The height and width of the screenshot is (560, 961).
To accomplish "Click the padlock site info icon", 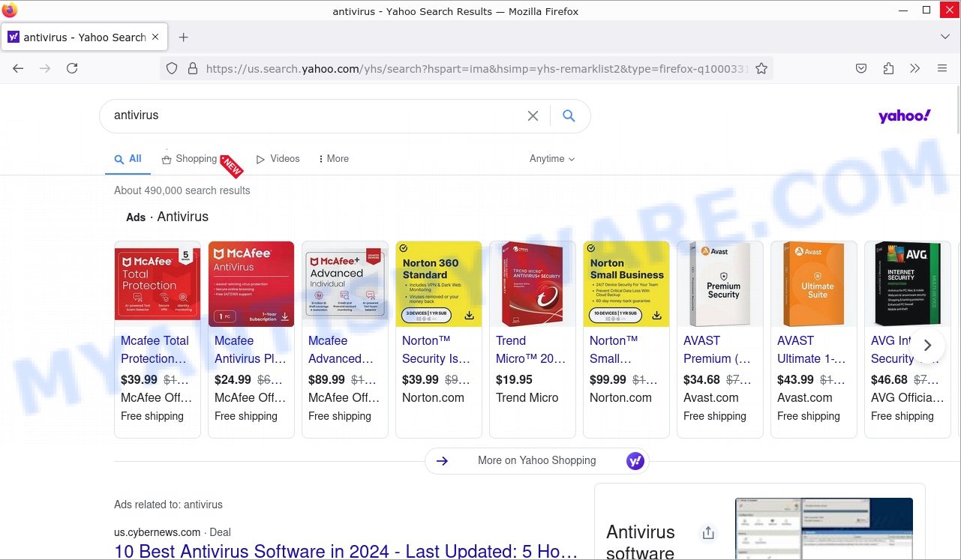I will coord(193,68).
